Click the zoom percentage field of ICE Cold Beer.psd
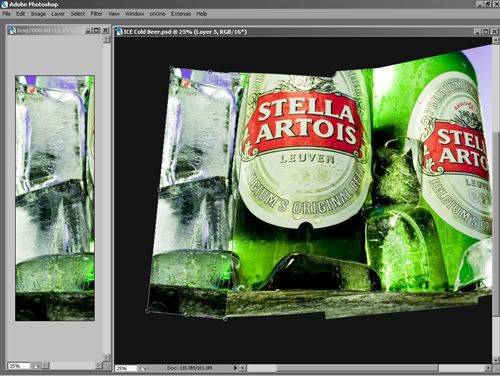Screen dimensions: 500x376 (x=126, y=368)
